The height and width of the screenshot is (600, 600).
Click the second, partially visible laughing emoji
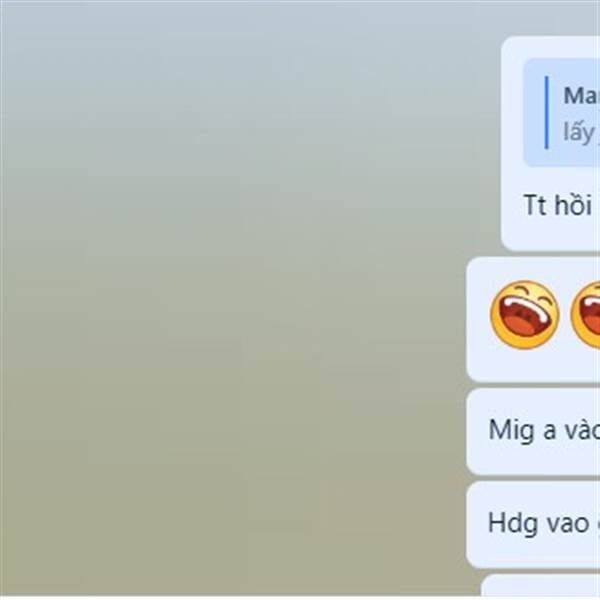click(585, 315)
